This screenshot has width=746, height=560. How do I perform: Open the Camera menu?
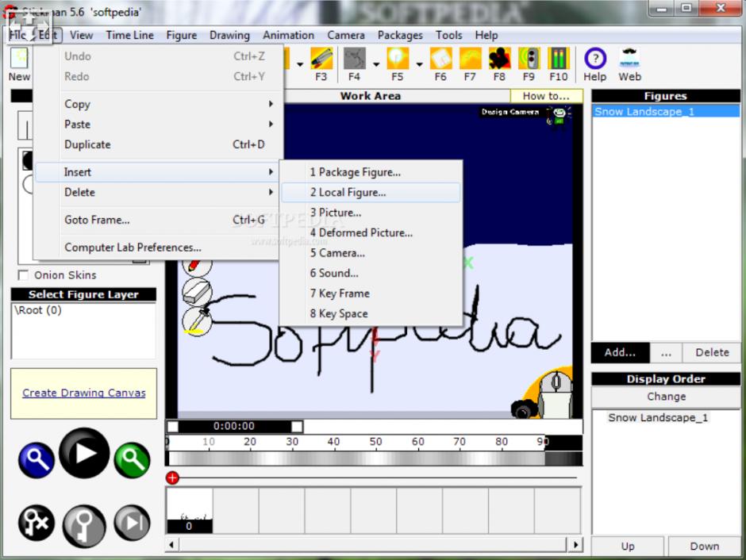346,35
